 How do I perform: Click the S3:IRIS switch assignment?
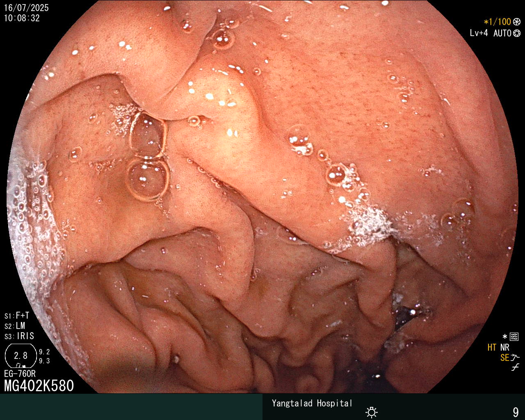point(19,336)
